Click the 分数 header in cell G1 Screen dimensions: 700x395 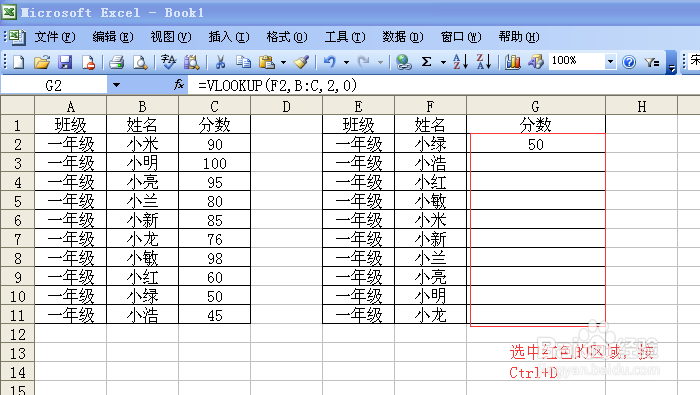[536, 125]
